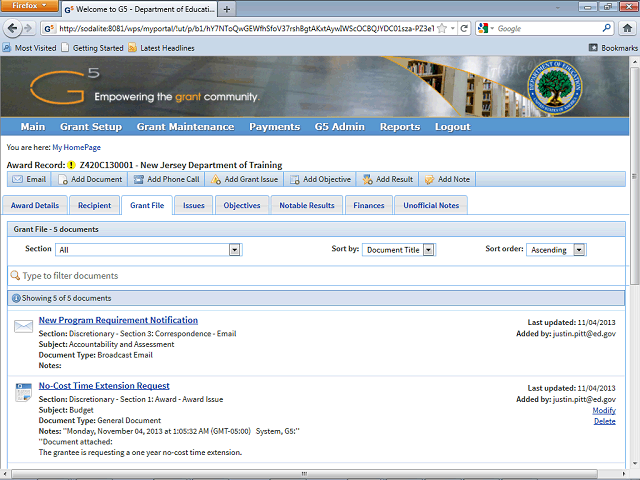Open the Main navigation menu

[x=33, y=127]
